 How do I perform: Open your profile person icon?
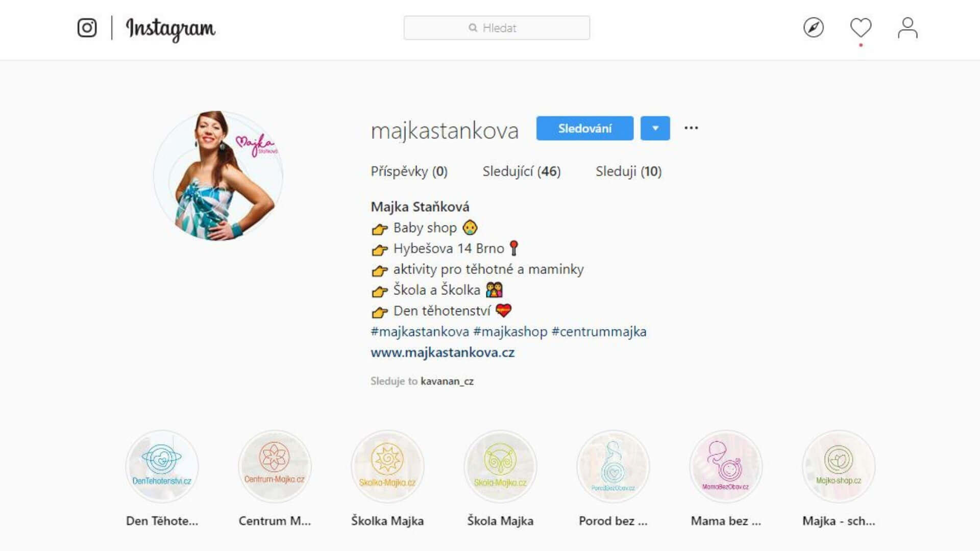[x=908, y=28]
